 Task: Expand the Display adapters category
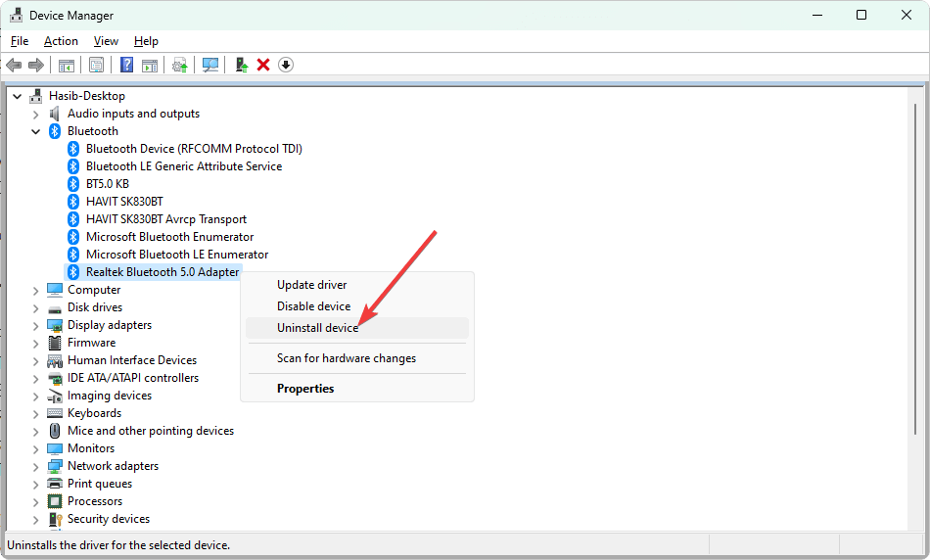click(35, 326)
